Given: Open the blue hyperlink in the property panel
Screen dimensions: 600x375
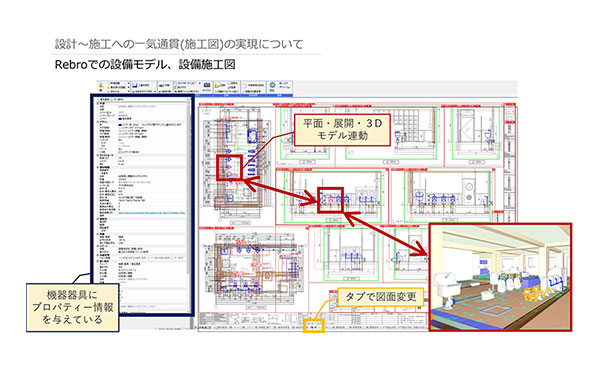Looking at the screenshot, I should (x=151, y=213).
